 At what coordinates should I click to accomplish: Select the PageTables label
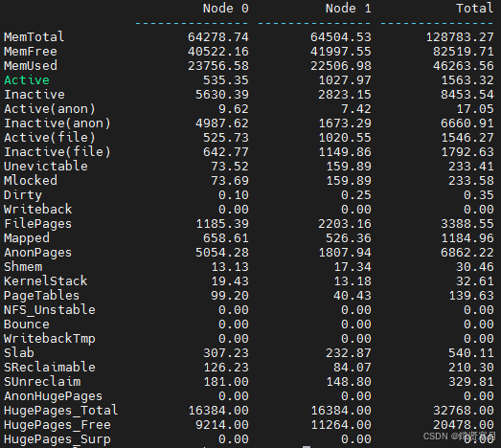41,296
